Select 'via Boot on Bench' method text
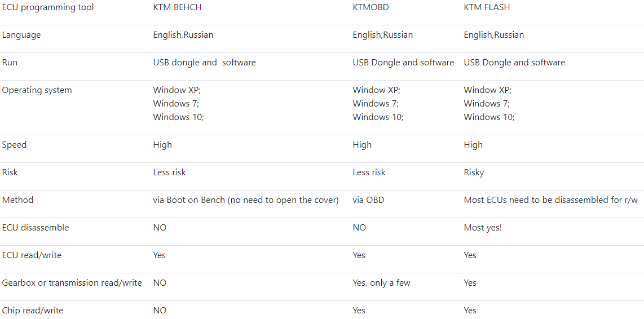This screenshot has width=644, height=319. click(189, 200)
